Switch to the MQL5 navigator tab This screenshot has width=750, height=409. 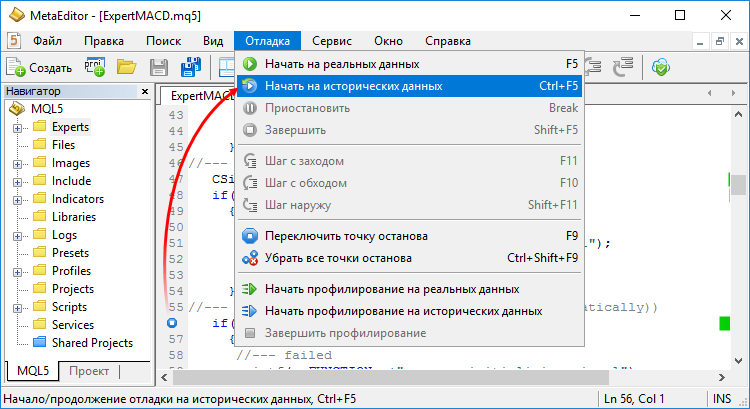point(33,371)
